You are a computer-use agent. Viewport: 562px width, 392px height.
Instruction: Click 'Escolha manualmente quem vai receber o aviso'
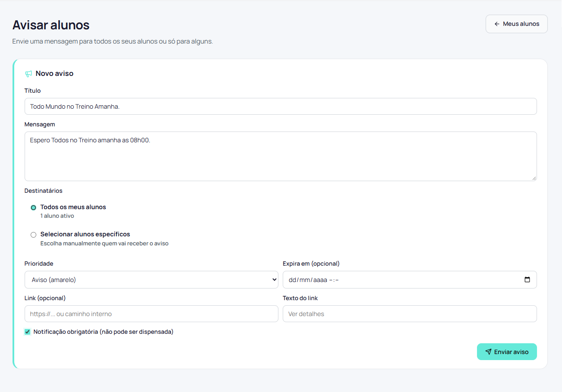pos(104,244)
